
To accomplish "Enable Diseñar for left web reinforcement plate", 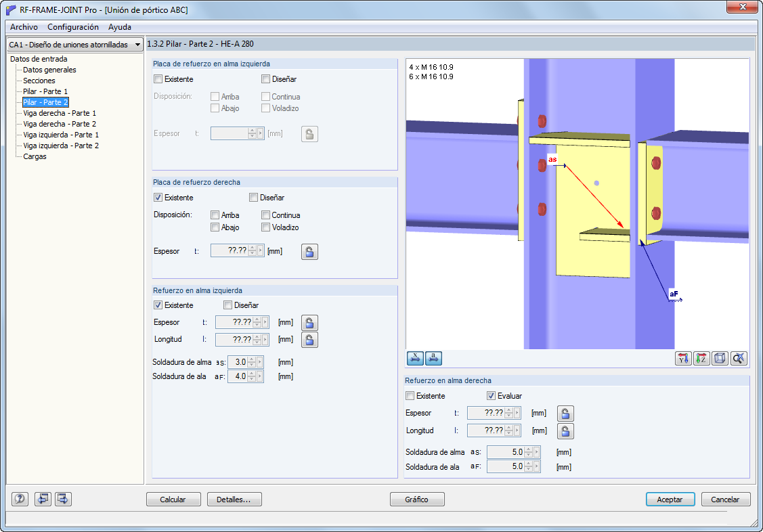I will [x=265, y=79].
